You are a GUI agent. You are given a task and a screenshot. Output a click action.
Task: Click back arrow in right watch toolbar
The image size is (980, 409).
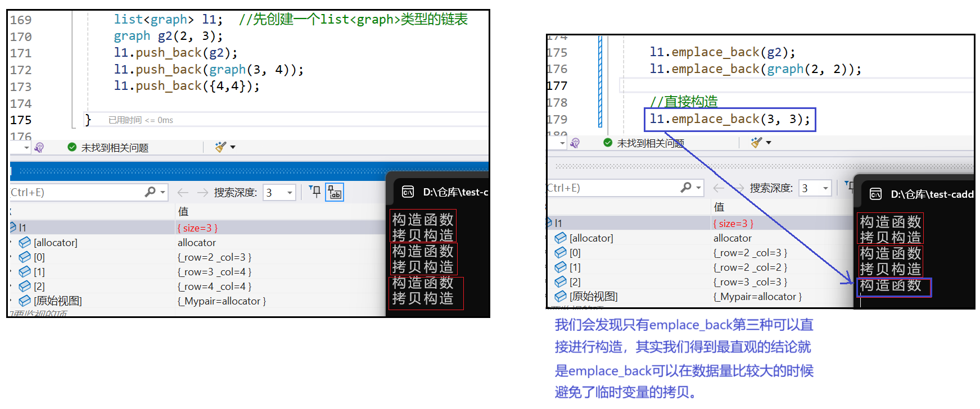pyautogui.click(x=719, y=188)
